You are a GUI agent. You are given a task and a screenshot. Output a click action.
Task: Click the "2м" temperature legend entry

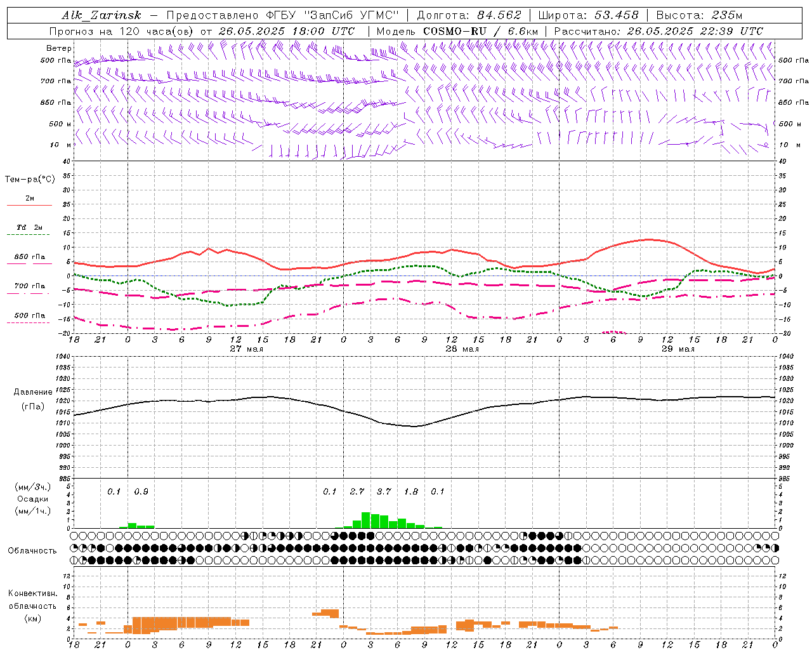pos(30,199)
